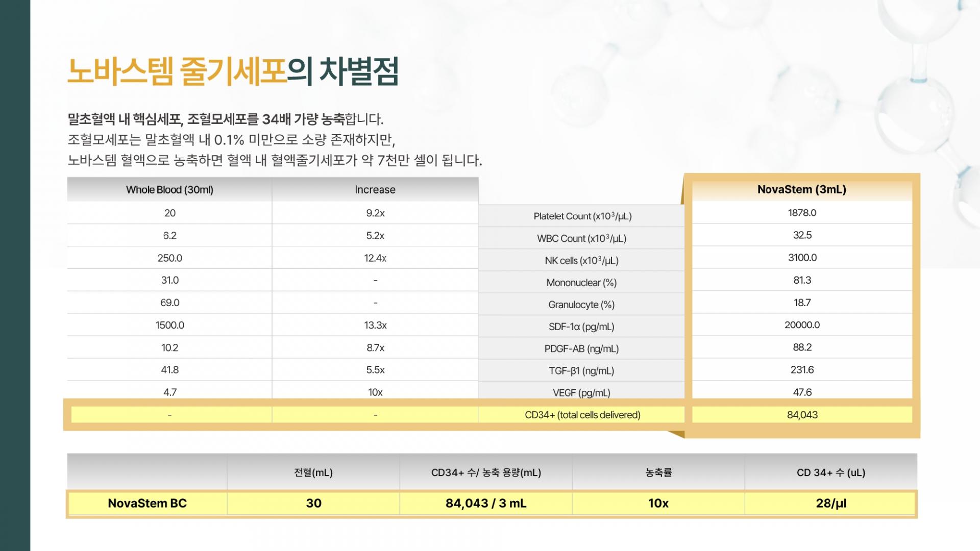Click the Increase column header
The width and height of the screenshot is (980, 551).
[375, 190]
